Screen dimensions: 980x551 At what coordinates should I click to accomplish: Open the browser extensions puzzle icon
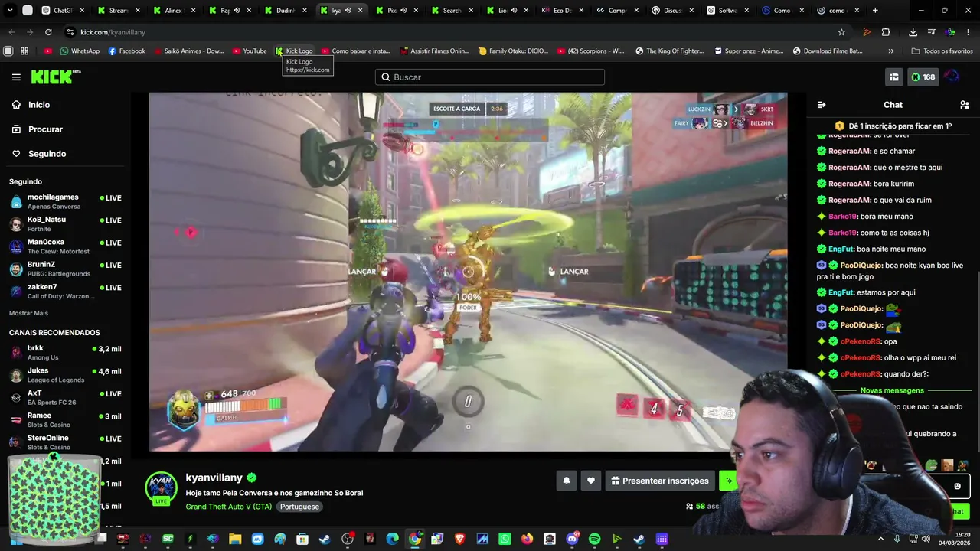[x=886, y=32]
